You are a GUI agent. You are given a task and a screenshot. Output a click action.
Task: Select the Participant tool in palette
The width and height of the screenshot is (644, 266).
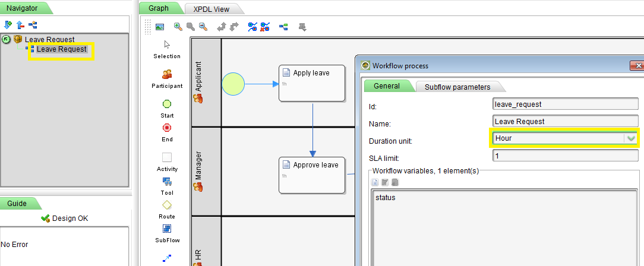tap(167, 75)
